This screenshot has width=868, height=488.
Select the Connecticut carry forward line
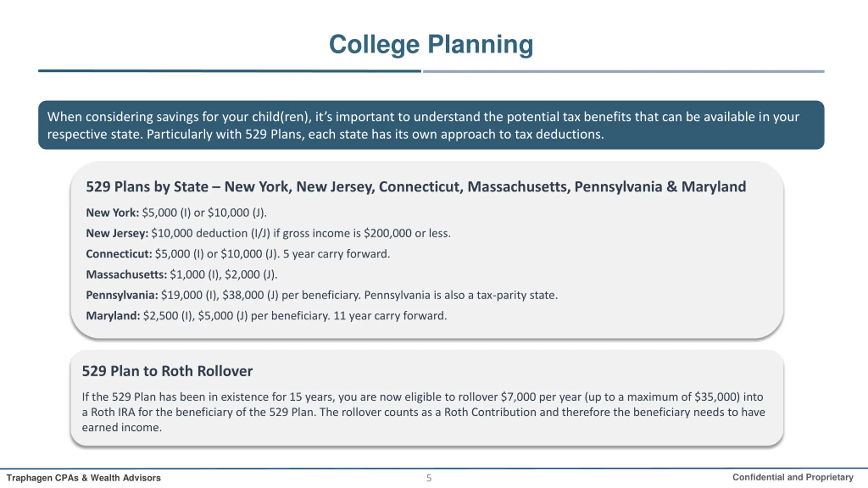(x=238, y=254)
